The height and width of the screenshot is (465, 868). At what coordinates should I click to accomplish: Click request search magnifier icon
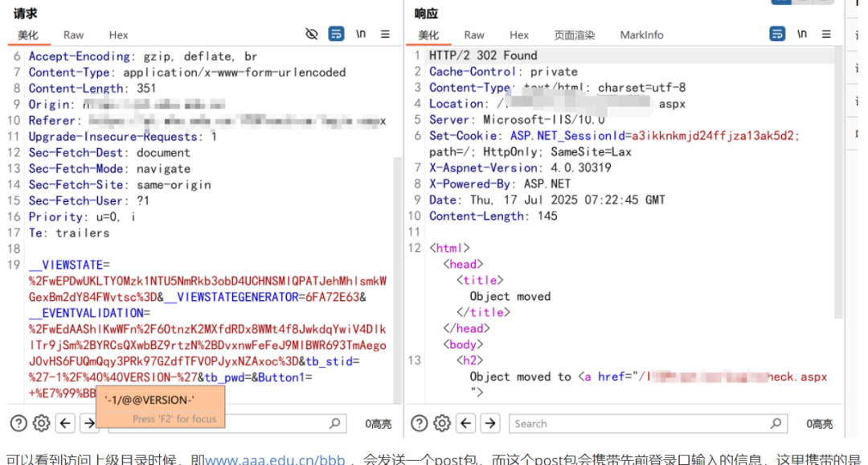334,423
